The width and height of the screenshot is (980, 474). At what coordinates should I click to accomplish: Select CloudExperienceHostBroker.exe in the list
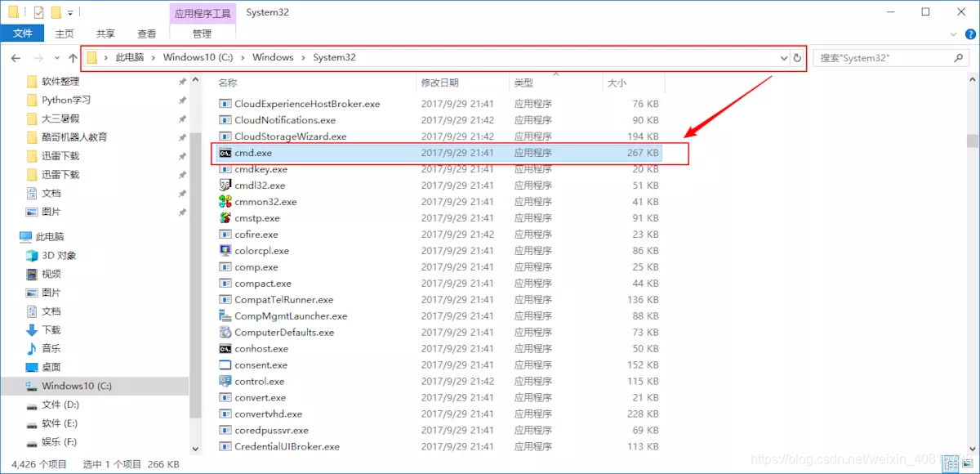coord(307,104)
